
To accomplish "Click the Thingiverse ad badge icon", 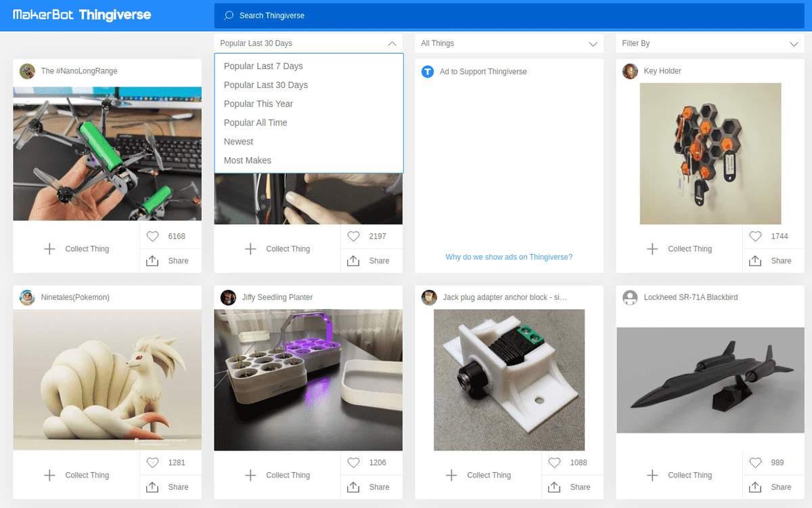I will click(428, 71).
